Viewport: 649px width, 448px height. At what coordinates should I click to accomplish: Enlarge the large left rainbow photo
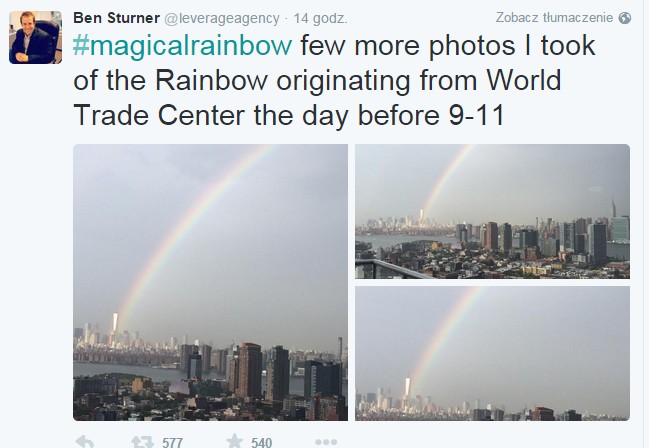coord(210,282)
